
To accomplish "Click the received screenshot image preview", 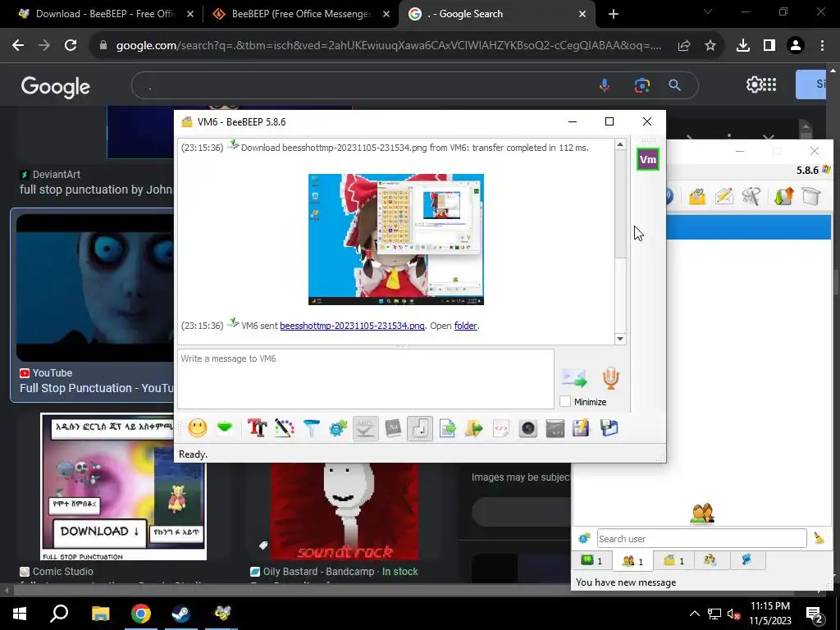I will click(x=396, y=240).
